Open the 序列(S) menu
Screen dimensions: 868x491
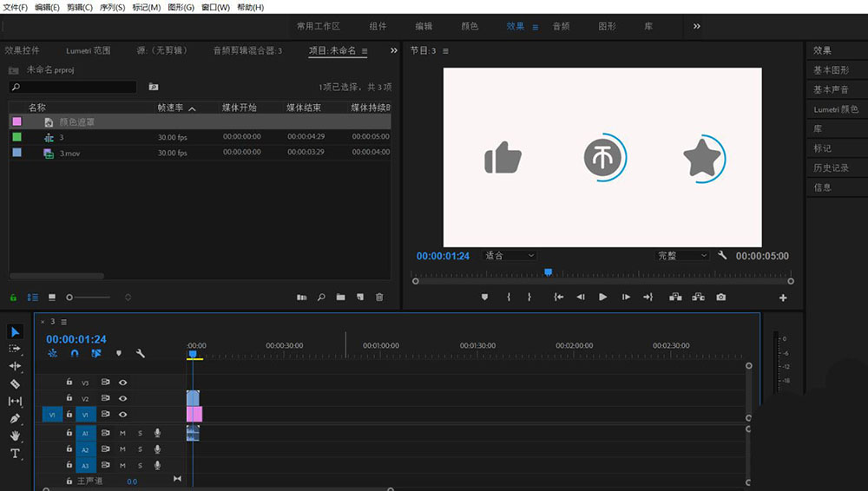point(111,7)
